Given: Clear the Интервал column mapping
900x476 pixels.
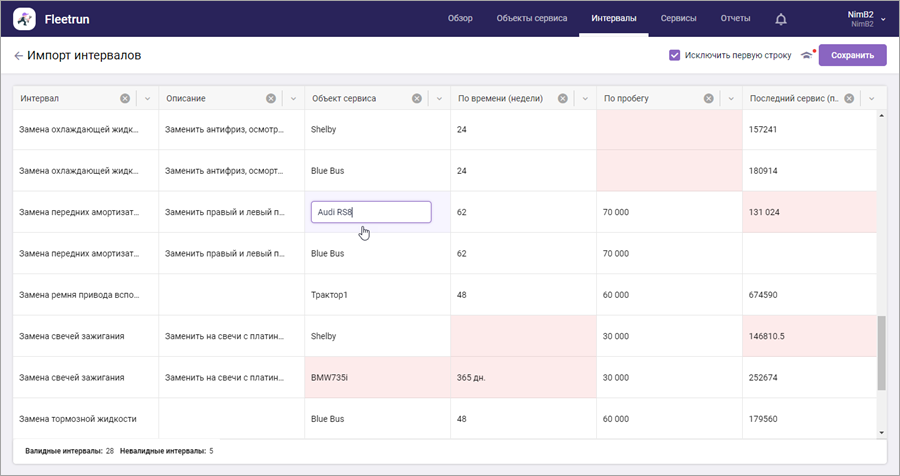Looking at the screenshot, I should [125, 98].
